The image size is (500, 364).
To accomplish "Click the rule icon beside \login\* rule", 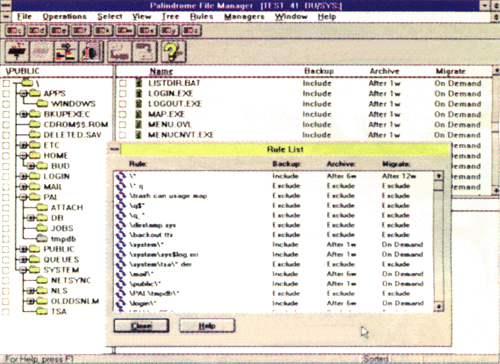I will [121, 304].
